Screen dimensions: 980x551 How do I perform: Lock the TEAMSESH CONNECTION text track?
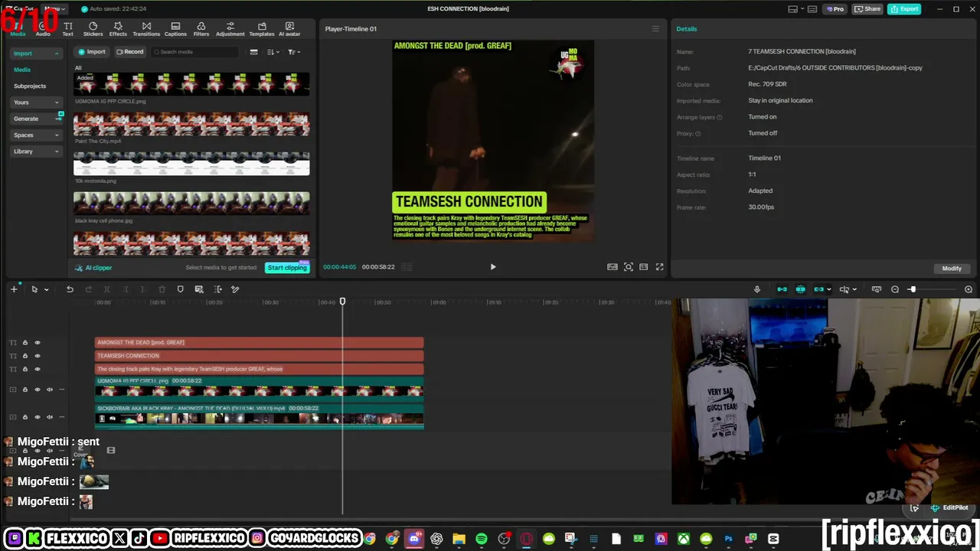[x=24, y=356]
